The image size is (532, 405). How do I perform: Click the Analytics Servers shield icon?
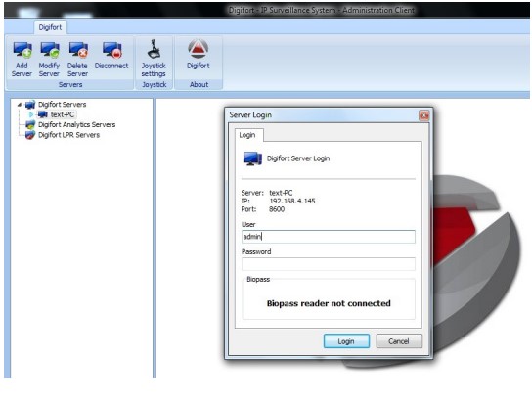[30, 124]
